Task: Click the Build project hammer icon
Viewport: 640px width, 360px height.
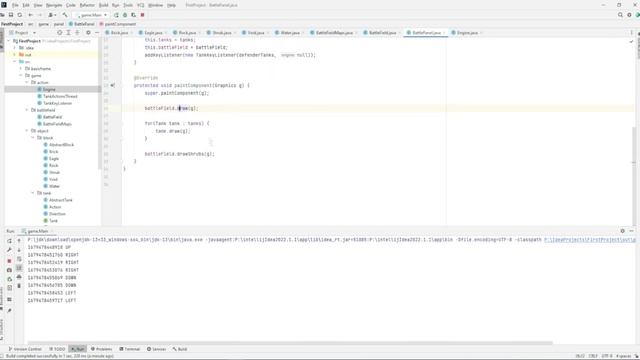Action: 65,15
